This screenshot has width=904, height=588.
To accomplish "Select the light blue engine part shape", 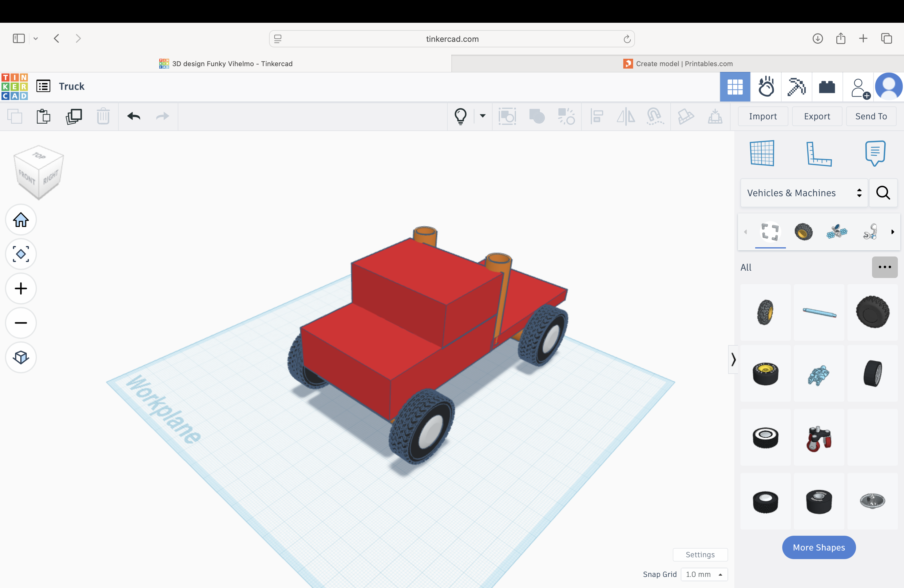I will [x=819, y=373].
